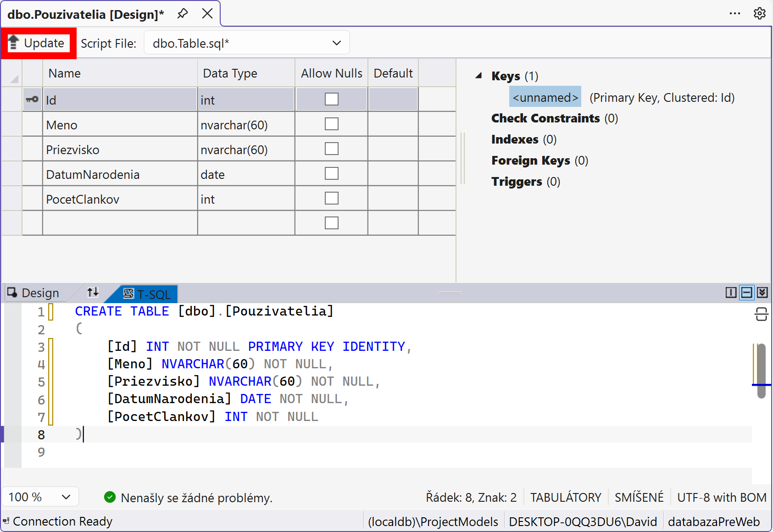
Task: Click the Design tab designer icon
Action: (12, 292)
